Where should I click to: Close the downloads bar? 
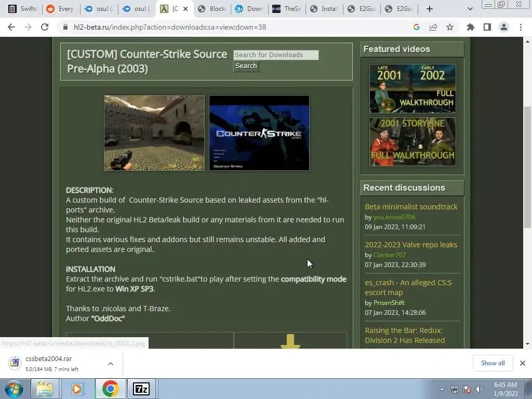523,363
